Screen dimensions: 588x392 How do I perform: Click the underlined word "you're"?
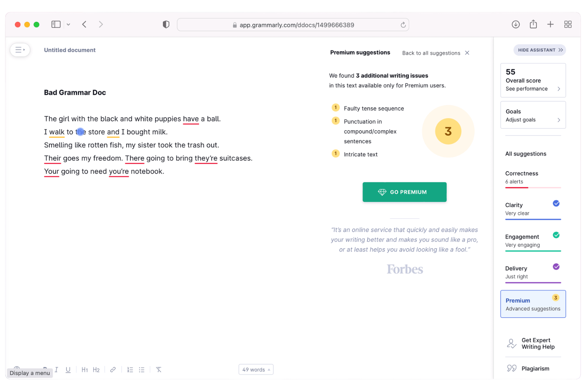coord(119,171)
